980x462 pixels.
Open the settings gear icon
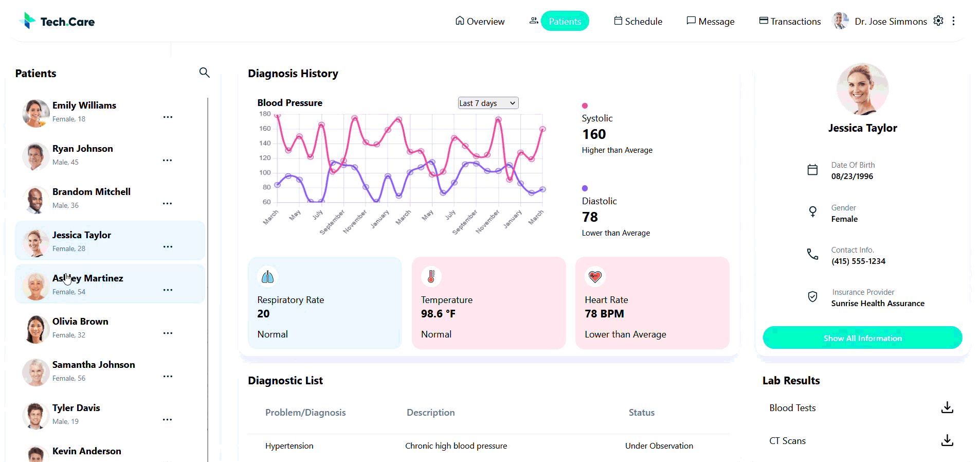pos(938,21)
